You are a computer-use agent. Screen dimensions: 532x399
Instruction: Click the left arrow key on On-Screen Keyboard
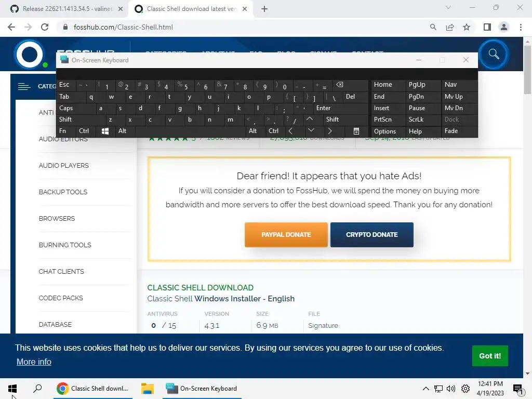click(290, 131)
